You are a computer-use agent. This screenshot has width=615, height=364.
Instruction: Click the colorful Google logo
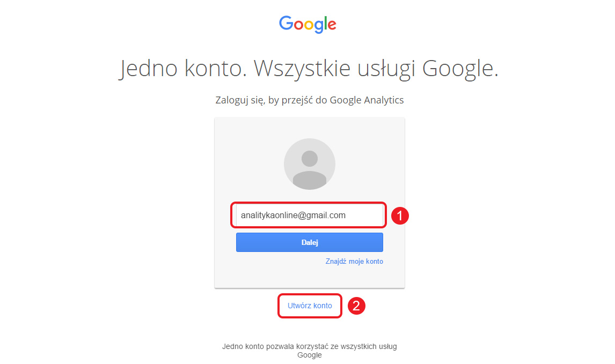tap(307, 24)
